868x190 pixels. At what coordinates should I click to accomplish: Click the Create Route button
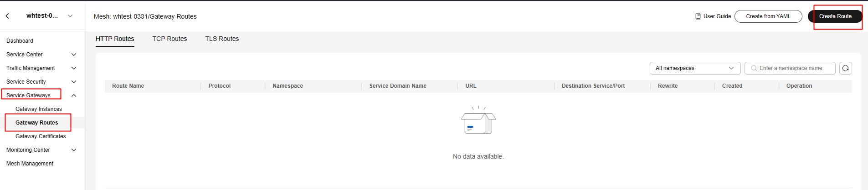tap(835, 16)
